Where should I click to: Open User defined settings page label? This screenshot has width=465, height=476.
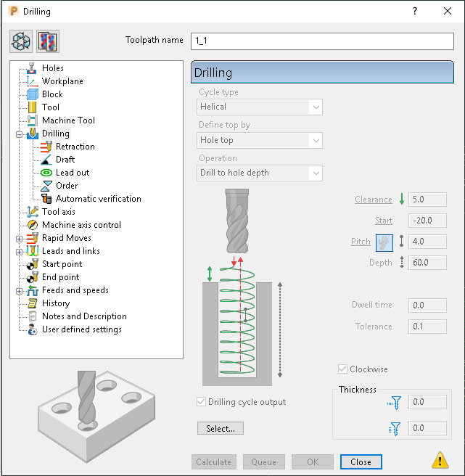tap(82, 329)
